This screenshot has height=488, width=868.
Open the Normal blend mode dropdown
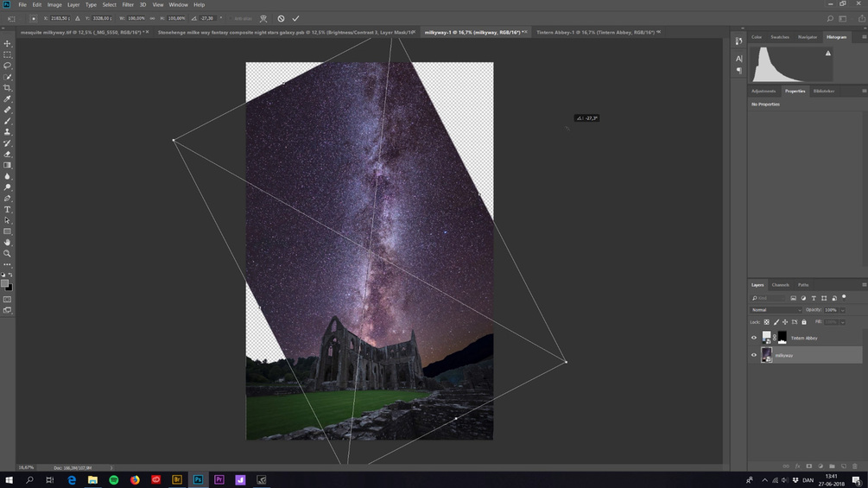pos(776,310)
